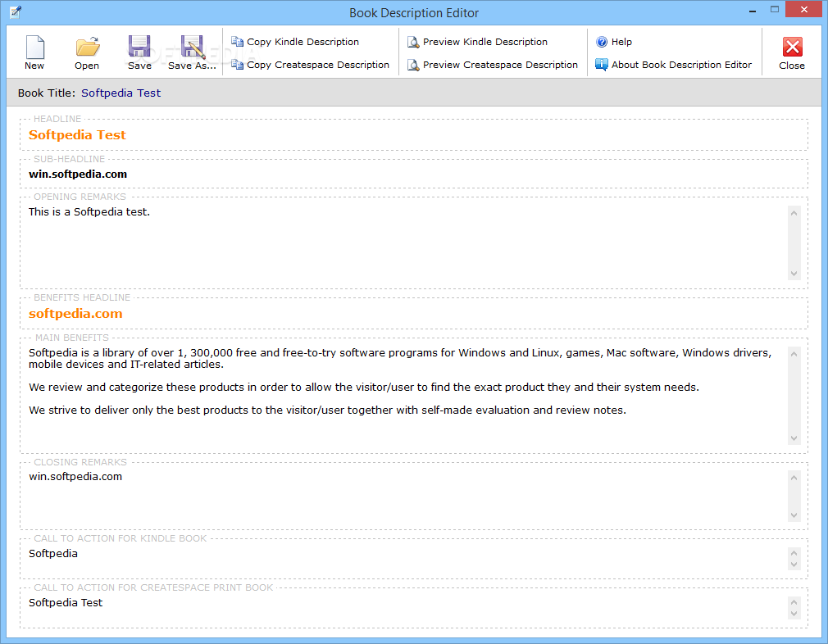This screenshot has height=644, width=828.
Task: Place cursor in the Main Benefits first paragraph
Action: coord(400,358)
